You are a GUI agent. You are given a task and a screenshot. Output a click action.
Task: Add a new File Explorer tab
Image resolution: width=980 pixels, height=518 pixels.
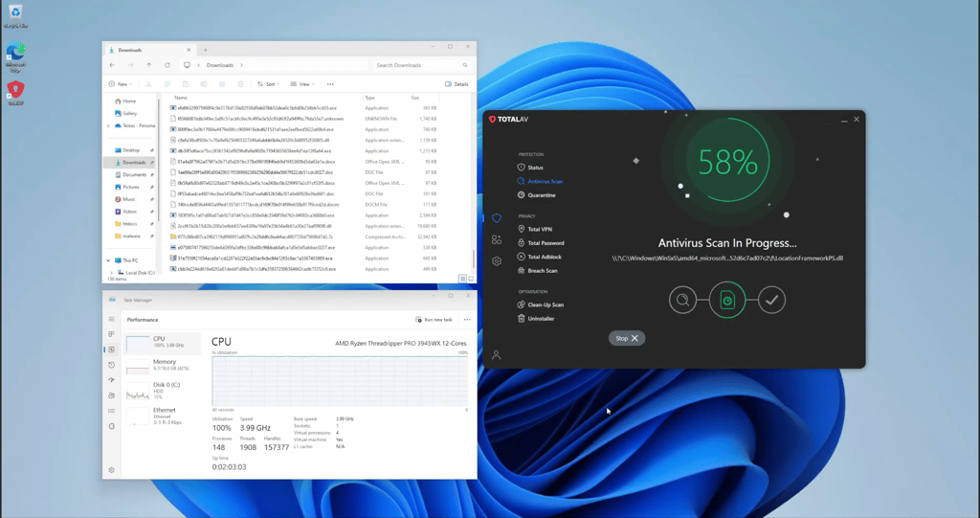tap(205, 50)
